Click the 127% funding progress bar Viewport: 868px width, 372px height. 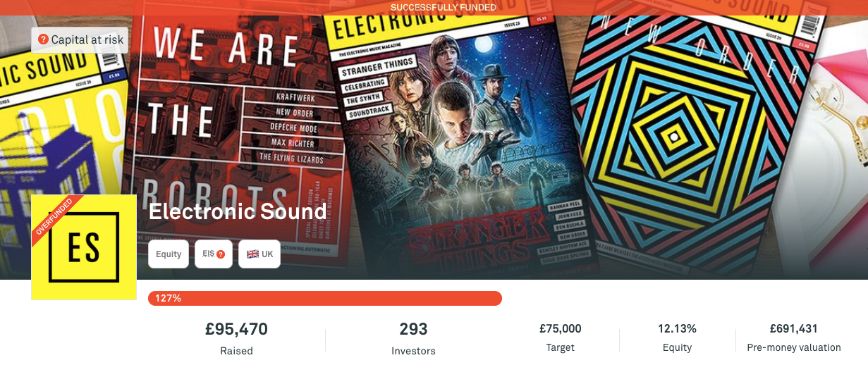click(x=325, y=298)
